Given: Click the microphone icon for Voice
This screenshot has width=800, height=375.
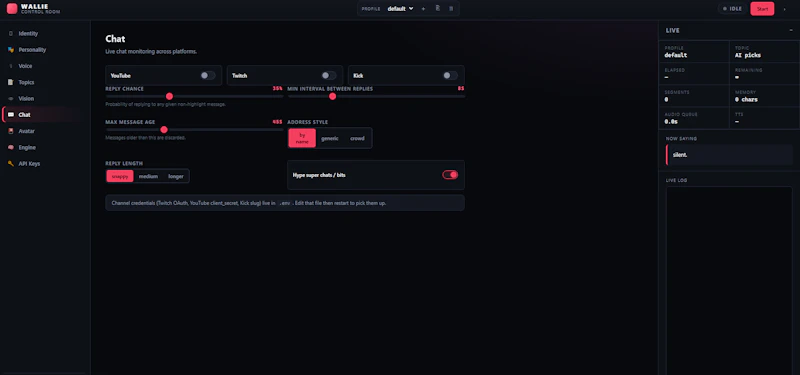Looking at the screenshot, I should click(11, 66).
